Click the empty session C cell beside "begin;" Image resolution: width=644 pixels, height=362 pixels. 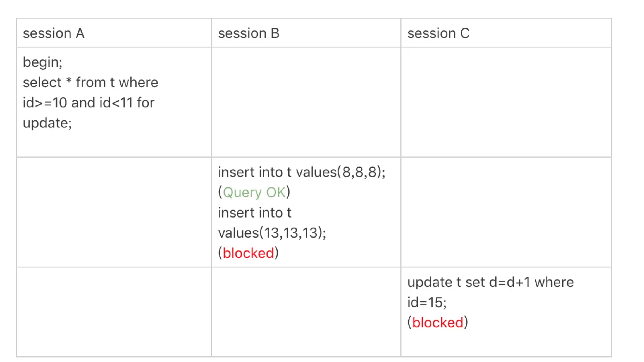point(506,102)
